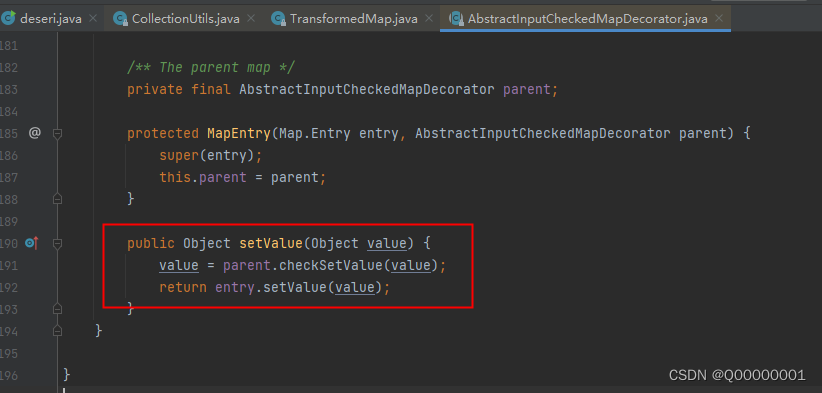This screenshot has height=393, width=822.
Task: Click the fold end marker on line 194
Action: click(x=58, y=331)
